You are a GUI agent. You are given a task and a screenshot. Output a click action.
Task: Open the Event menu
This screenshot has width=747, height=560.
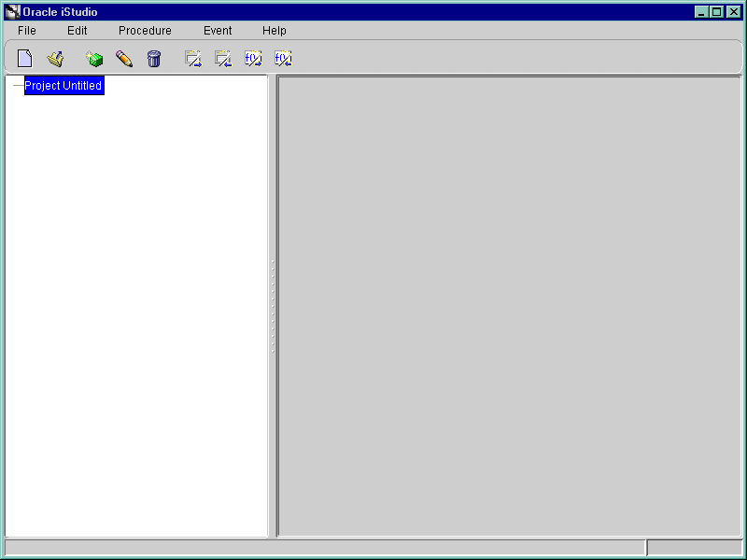(218, 31)
